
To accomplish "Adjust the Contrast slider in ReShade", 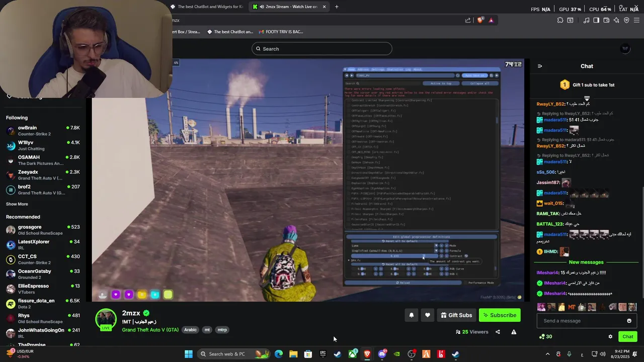I will coord(394,256).
